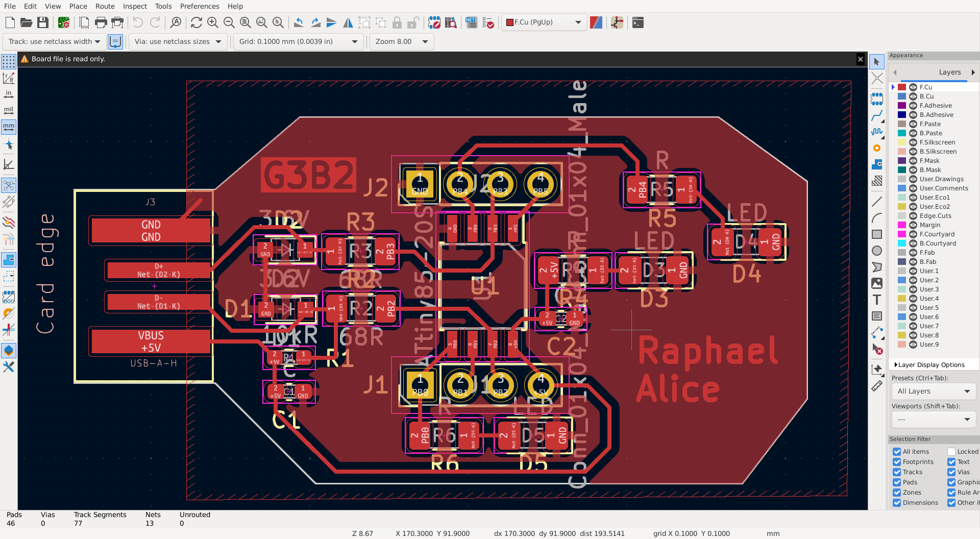This screenshot has width=980, height=539.
Task: Hide the Edge.Cuts layer
Action: click(913, 216)
